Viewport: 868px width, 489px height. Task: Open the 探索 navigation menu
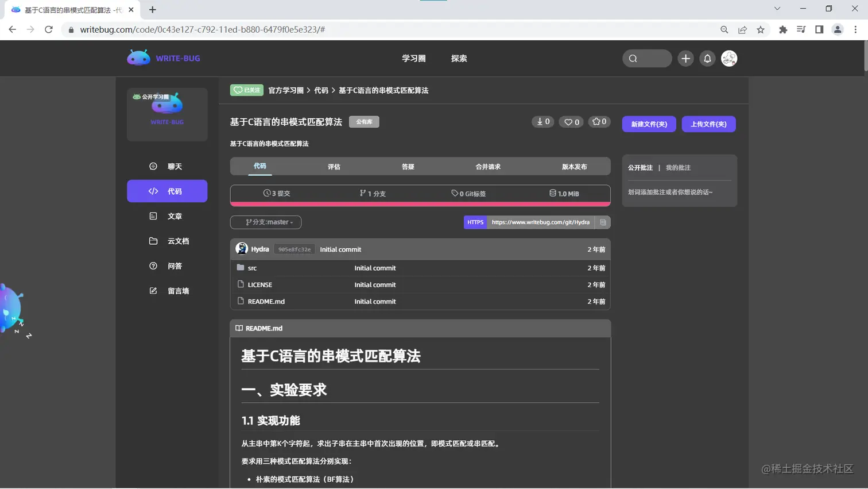pyautogui.click(x=458, y=58)
